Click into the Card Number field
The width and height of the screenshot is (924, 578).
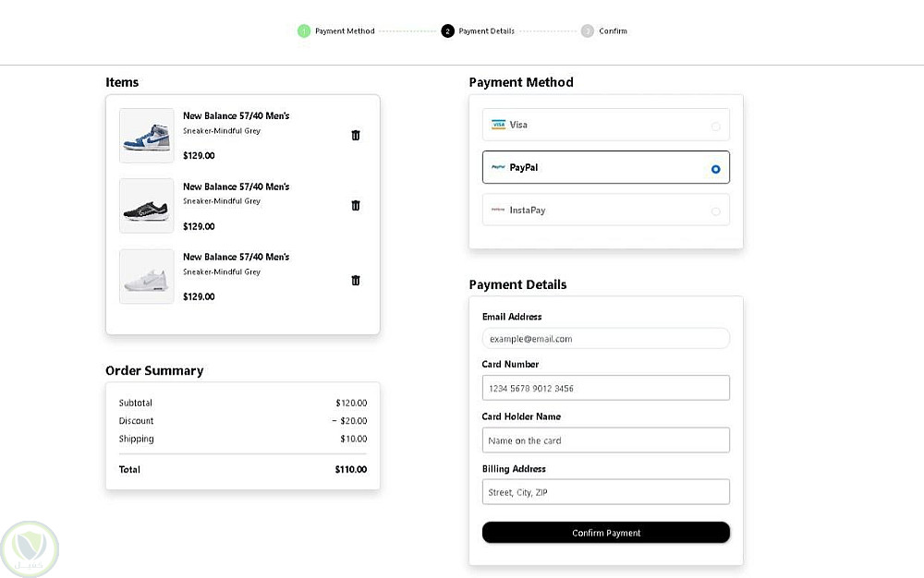pyautogui.click(x=605, y=388)
